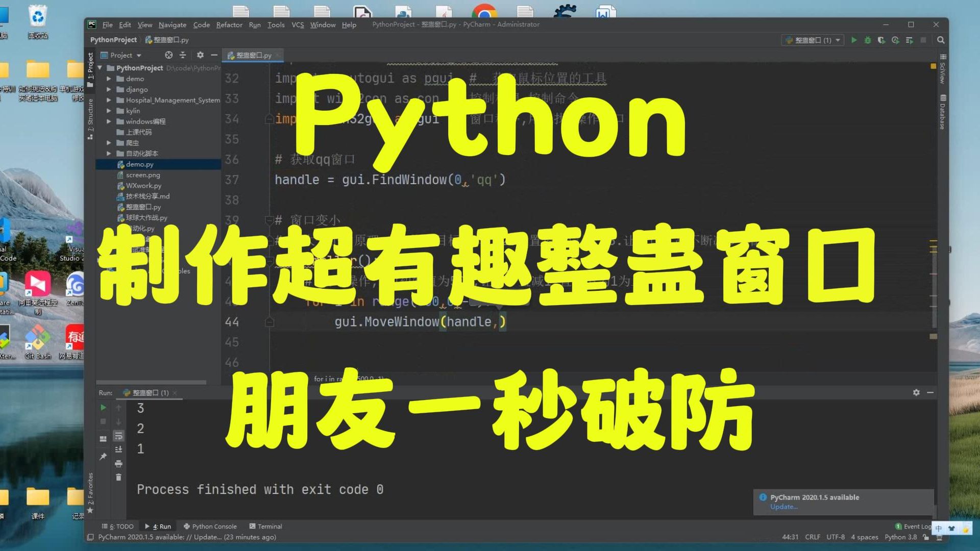Click Update link in the PyCharm notification

784,507
